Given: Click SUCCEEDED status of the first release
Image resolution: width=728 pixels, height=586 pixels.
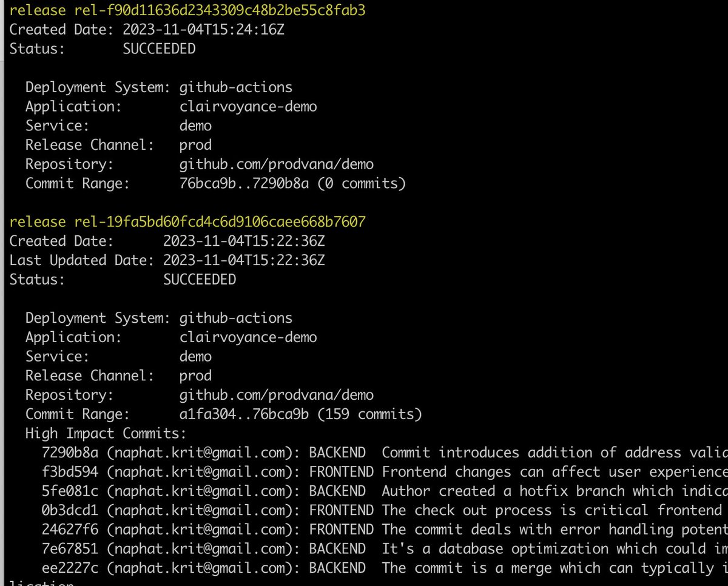Looking at the screenshot, I should click(159, 49).
